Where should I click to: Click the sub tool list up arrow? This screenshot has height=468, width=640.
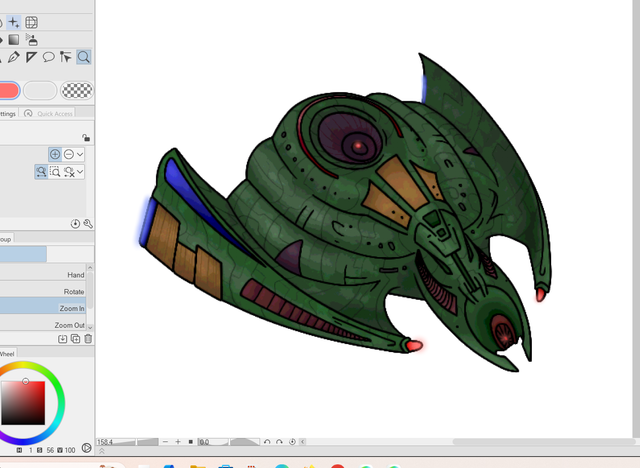[x=90, y=268]
